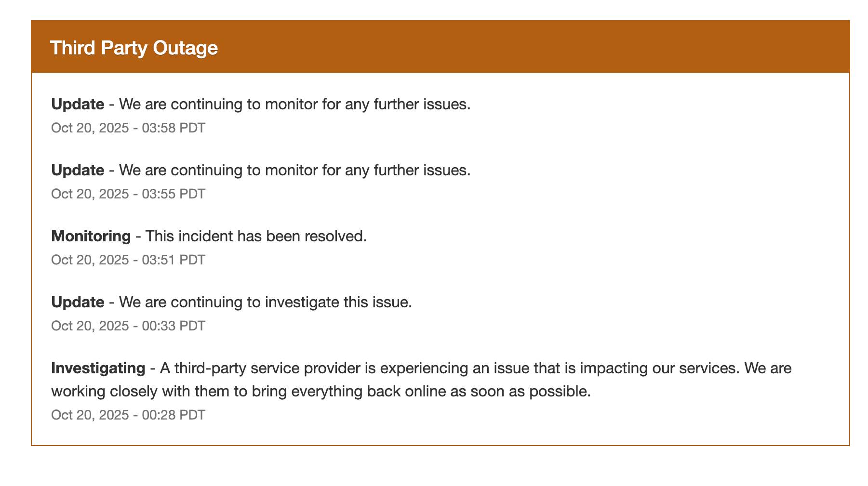This screenshot has width=868, height=486.
Task: Click the Update label posted at 03:58
Action: tap(78, 104)
